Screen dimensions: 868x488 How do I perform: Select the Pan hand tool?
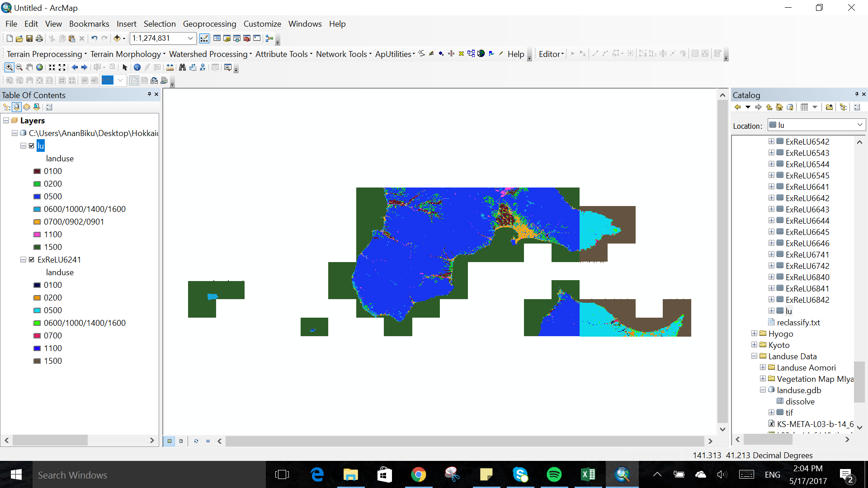tap(29, 67)
